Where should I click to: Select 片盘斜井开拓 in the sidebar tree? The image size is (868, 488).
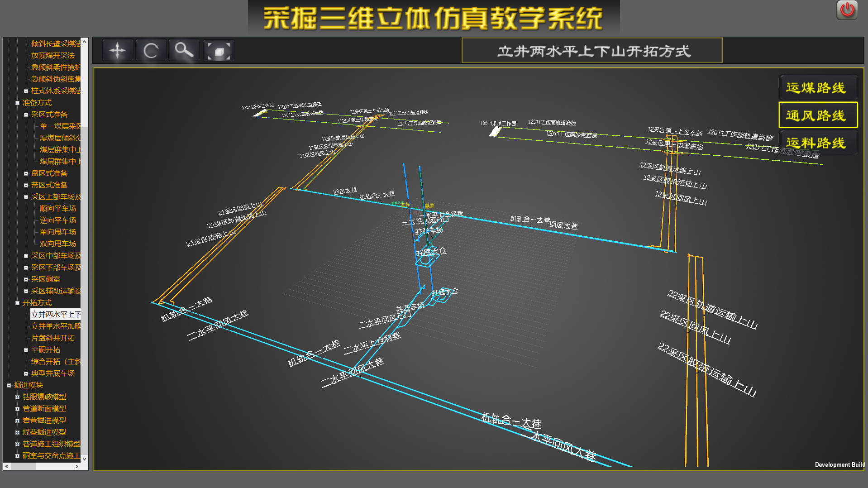pos(55,338)
